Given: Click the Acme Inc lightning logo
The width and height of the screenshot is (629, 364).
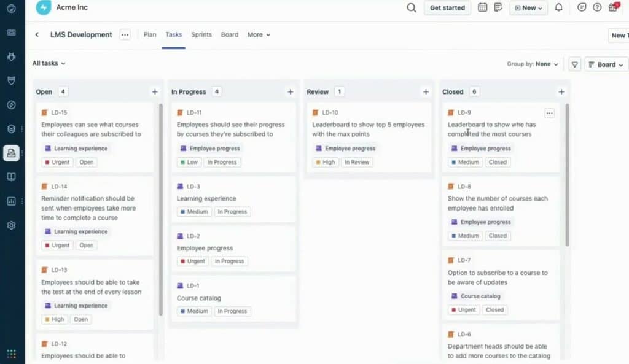Looking at the screenshot, I should pyautogui.click(x=44, y=7).
